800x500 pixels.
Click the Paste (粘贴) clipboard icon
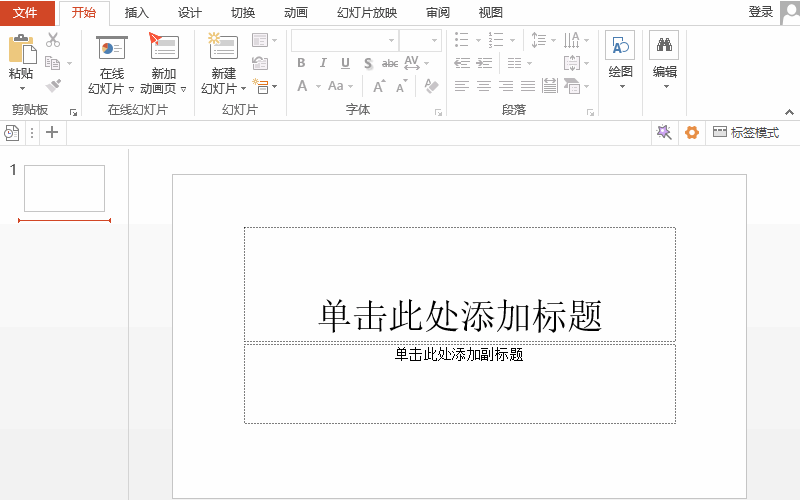pyautogui.click(x=21, y=50)
